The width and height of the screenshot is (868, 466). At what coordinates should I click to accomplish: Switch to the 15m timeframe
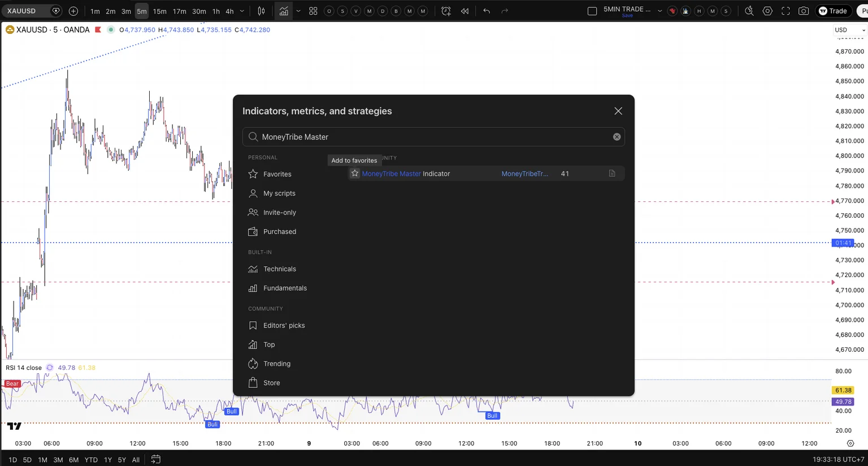160,11
